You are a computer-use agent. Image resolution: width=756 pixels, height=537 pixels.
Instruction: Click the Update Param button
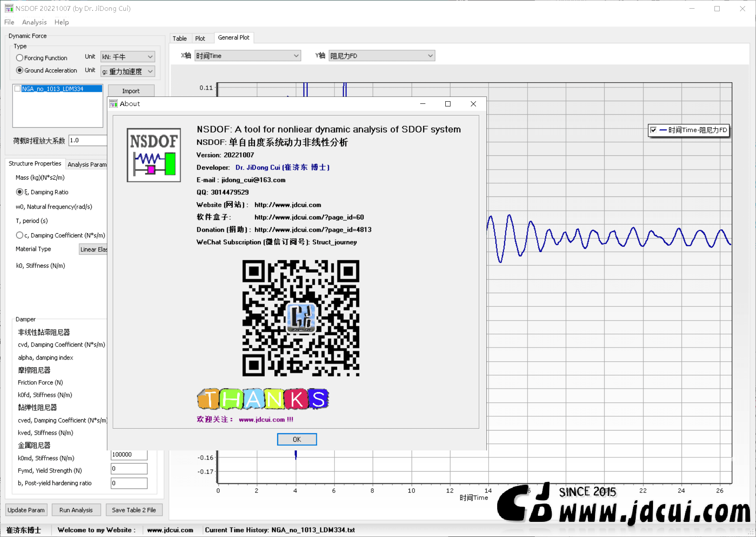point(26,510)
